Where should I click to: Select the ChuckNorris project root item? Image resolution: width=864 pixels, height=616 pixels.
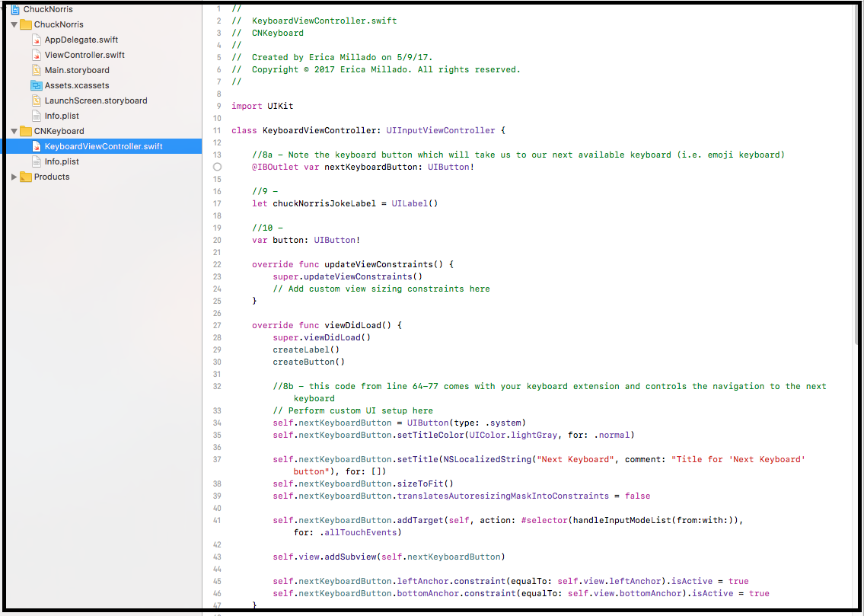pos(48,9)
